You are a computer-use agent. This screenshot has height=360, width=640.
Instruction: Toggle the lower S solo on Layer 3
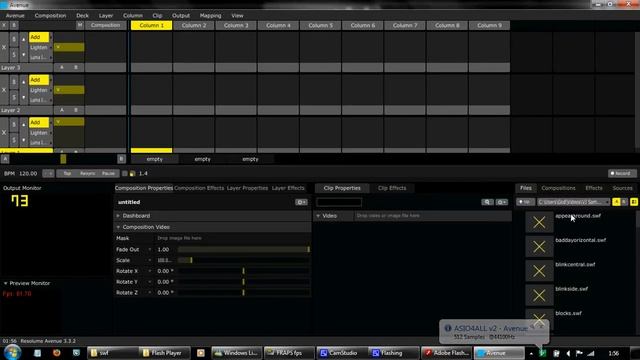click(14, 54)
